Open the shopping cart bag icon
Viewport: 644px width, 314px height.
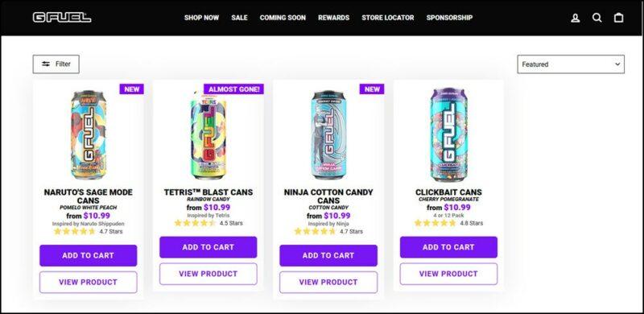618,18
